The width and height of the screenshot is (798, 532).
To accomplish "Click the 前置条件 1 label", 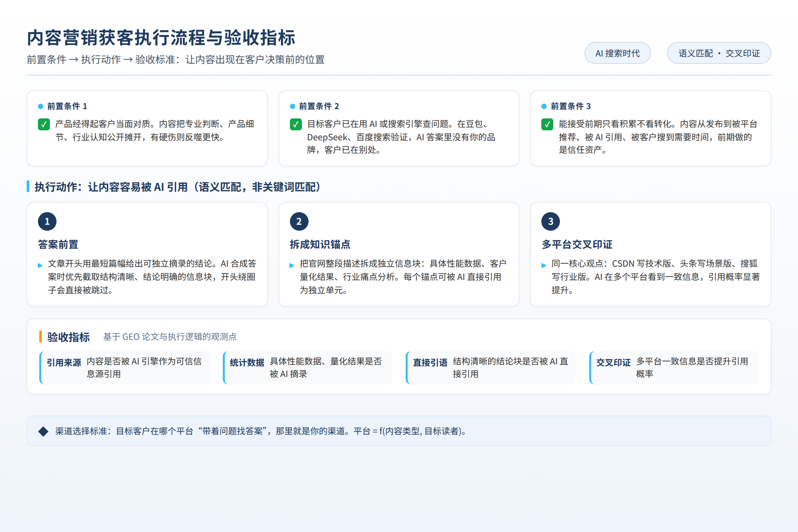I will [67, 106].
